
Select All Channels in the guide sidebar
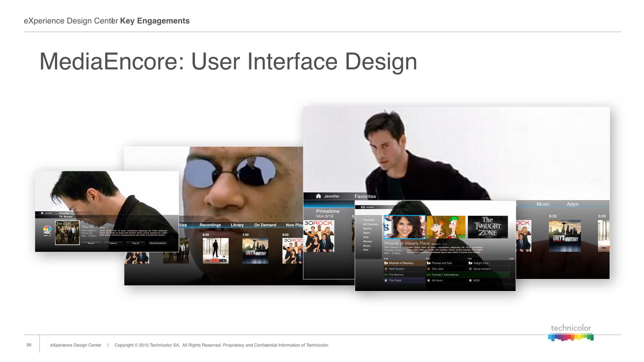point(371,224)
